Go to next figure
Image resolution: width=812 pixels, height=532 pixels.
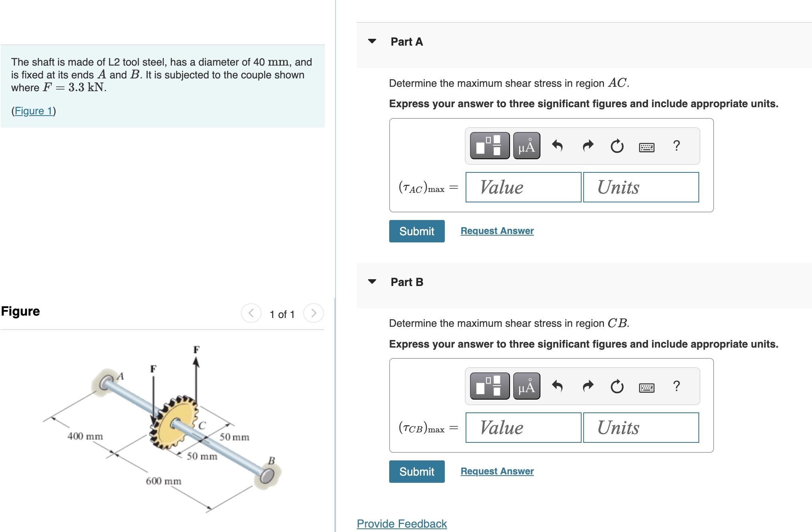point(314,313)
